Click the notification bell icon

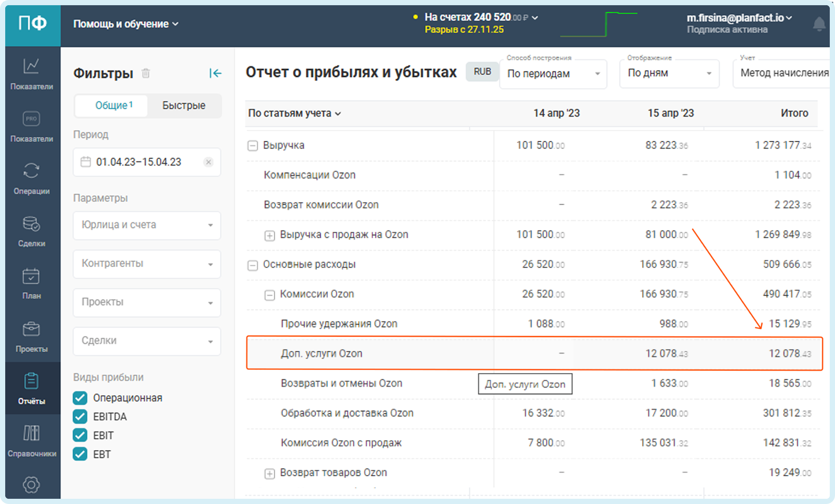tap(819, 24)
